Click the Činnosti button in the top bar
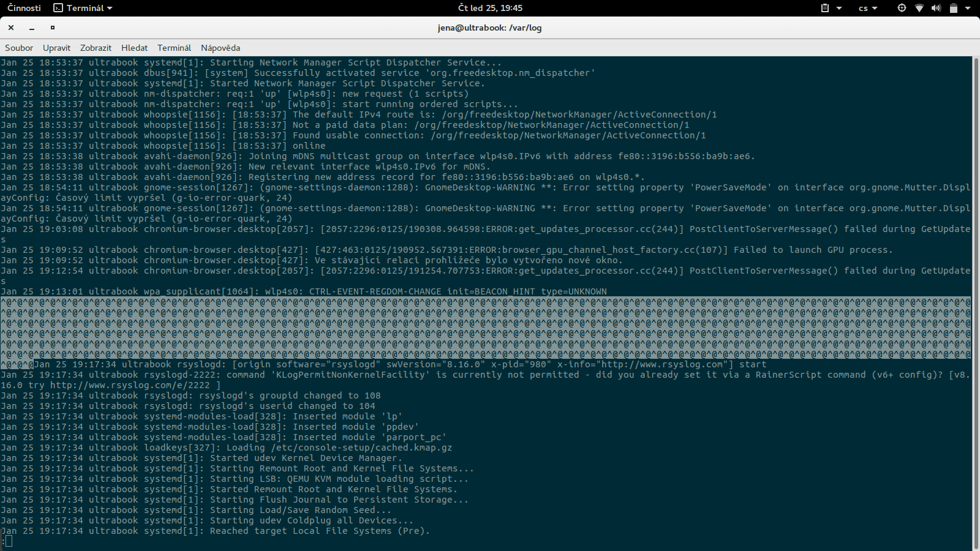Screen dimensions: 980x551 click(23, 8)
